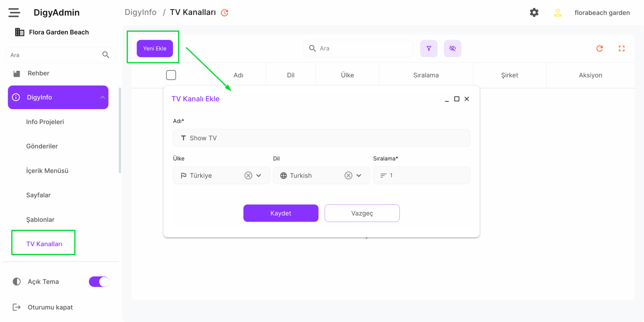Click the Sıralama number field
This screenshot has height=322, width=644.
[426, 175]
